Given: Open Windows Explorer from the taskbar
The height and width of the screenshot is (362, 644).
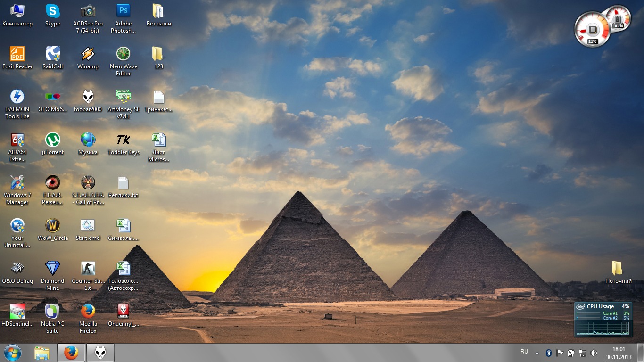Looking at the screenshot, I should 42,353.
